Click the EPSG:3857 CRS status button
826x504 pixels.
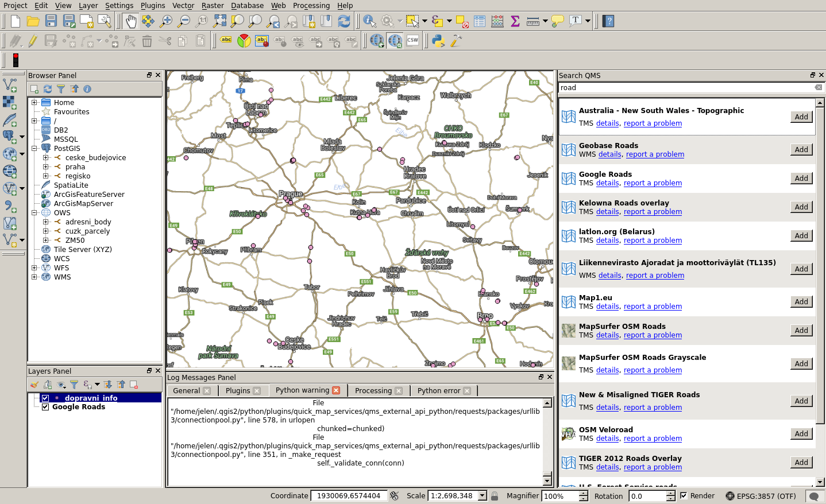click(761, 496)
